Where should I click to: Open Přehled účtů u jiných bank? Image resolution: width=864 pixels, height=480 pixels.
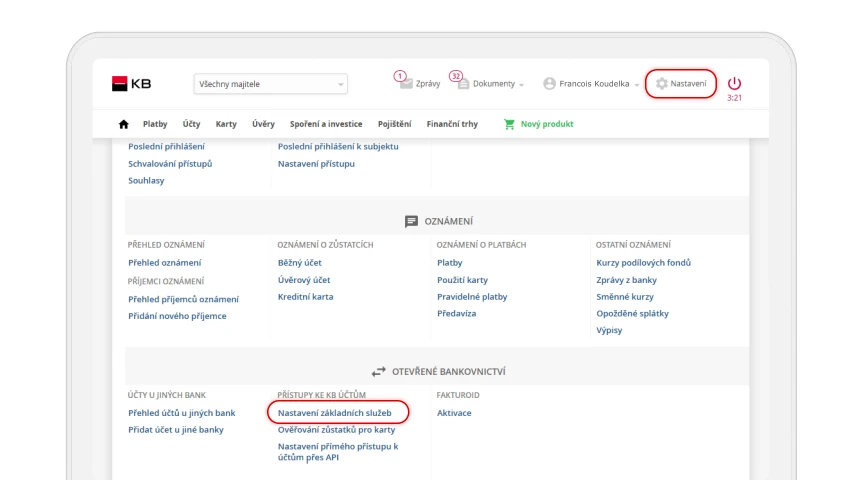click(181, 413)
